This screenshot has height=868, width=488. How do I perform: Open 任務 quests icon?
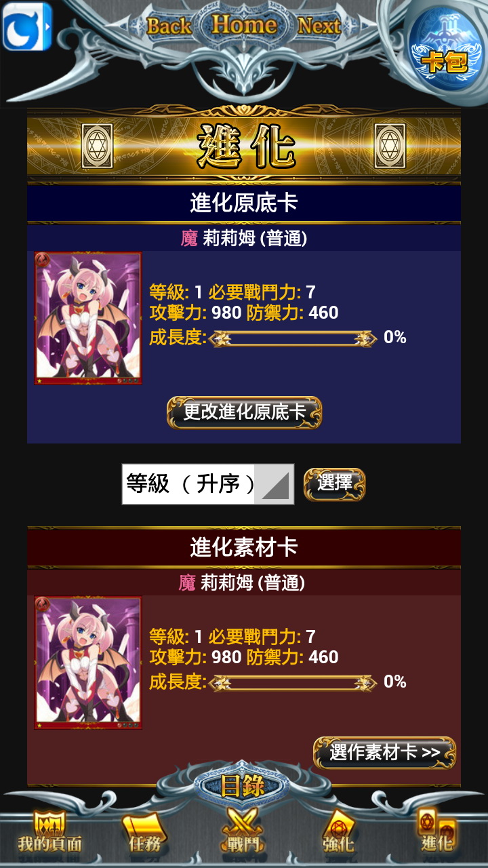pos(144,831)
